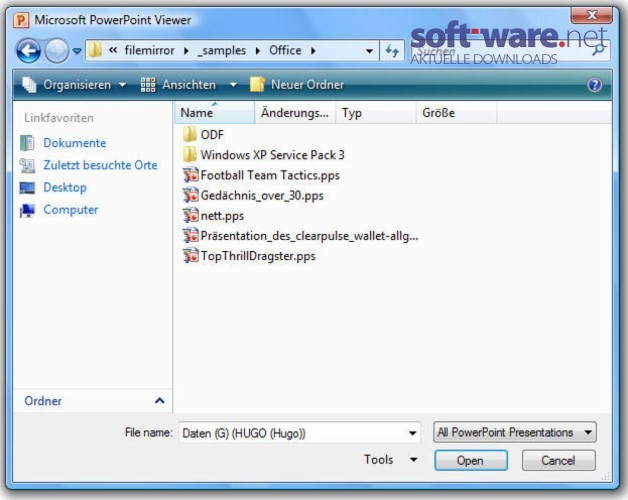Open address bar history dropdown

[370, 51]
